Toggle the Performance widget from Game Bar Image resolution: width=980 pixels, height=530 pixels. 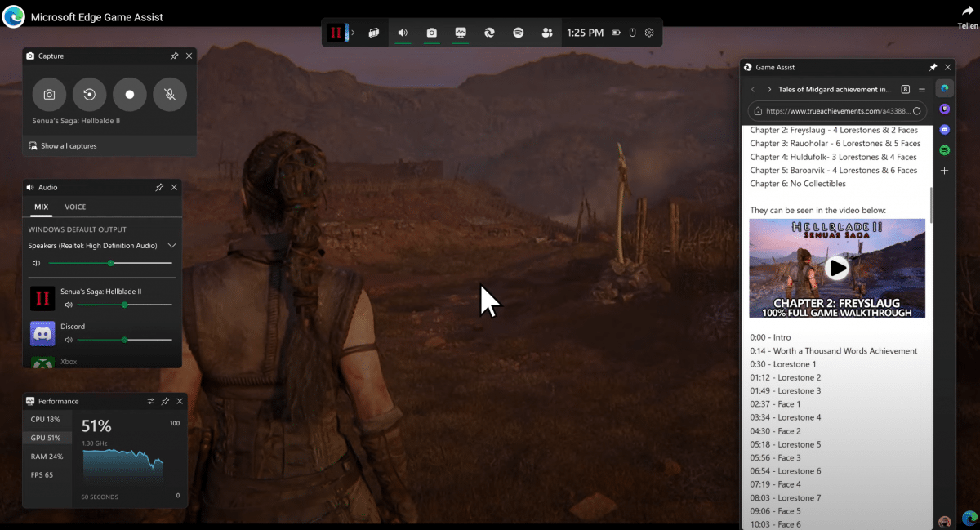[461, 33]
